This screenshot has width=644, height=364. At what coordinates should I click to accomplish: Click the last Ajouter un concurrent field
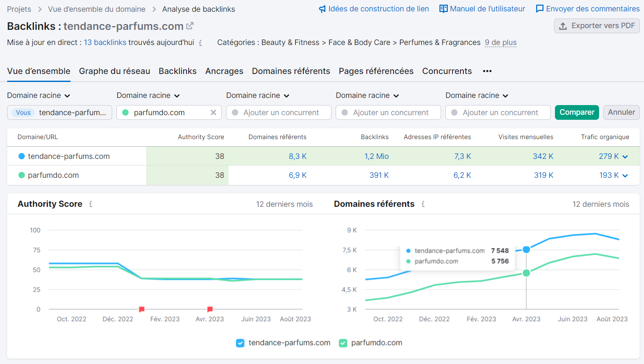pos(498,112)
